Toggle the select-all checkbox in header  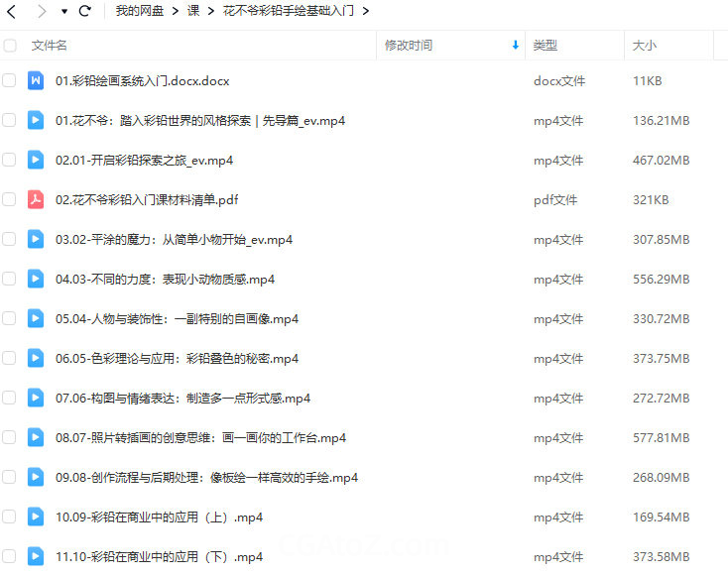(x=10, y=46)
